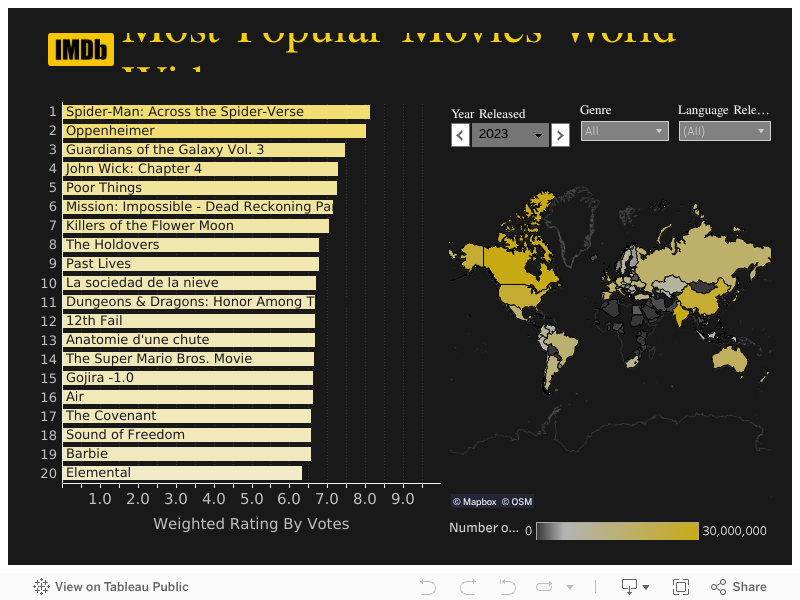The image size is (800, 600).
Task: Click the redo arrow in Tableau toolbar
Action: tap(468, 587)
